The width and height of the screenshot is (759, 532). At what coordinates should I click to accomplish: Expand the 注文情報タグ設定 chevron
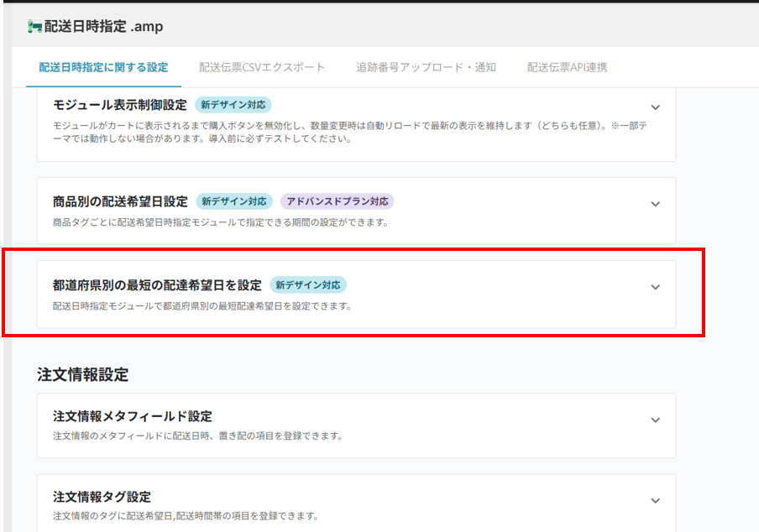point(656,499)
